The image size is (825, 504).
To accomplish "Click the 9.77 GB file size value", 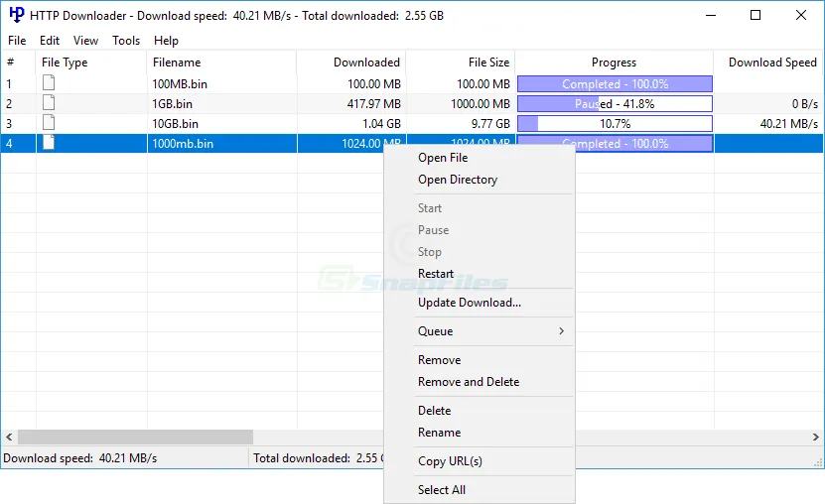I will pos(490,124).
